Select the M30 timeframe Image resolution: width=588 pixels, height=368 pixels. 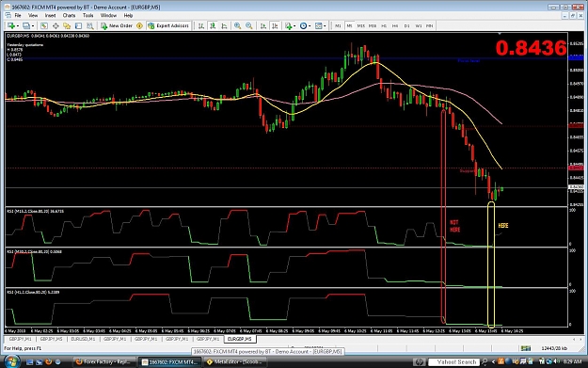click(373, 26)
